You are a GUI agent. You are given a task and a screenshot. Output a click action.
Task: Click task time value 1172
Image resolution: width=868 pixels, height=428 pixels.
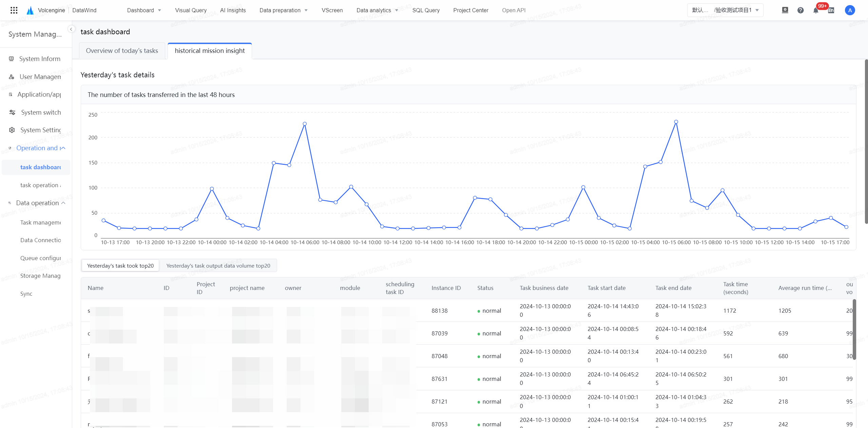(x=730, y=311)
